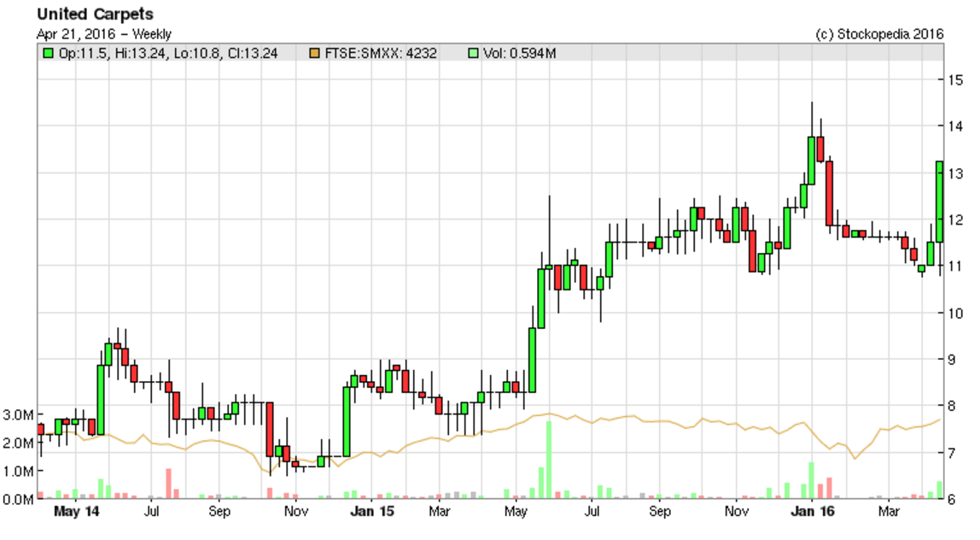Click the tallest green volume bar near June 2015
Screen dimensions: 980x540
(549, 460)
